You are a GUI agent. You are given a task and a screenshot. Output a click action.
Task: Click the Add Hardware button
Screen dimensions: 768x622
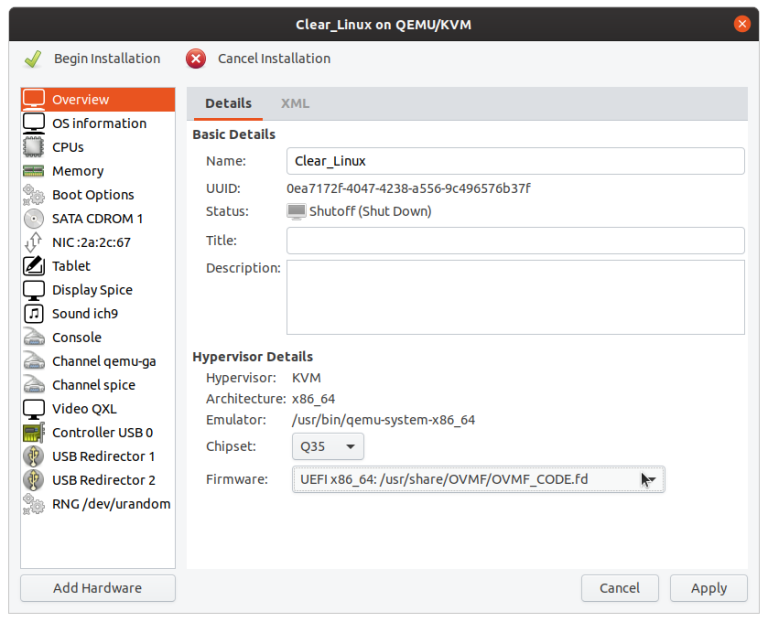pos(97,588)
